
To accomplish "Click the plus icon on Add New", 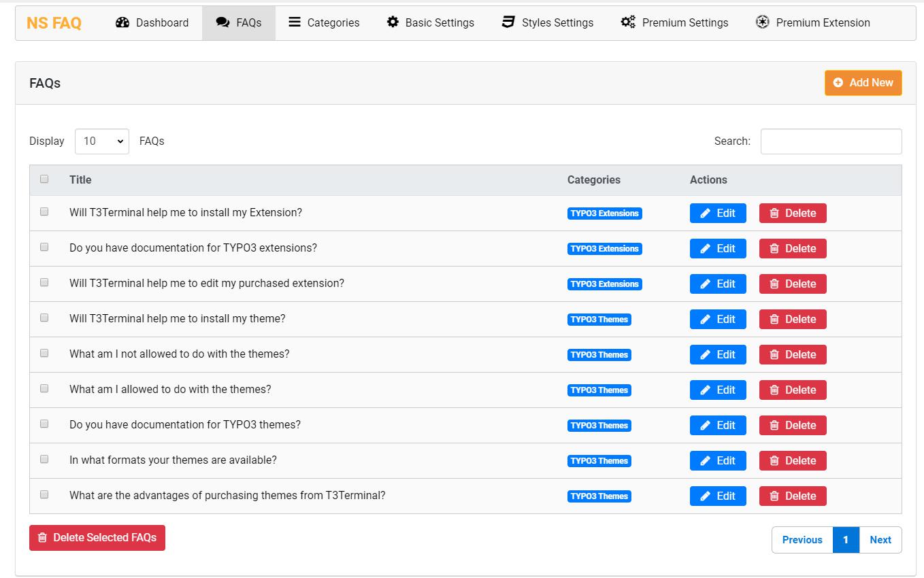I will 838,82.
